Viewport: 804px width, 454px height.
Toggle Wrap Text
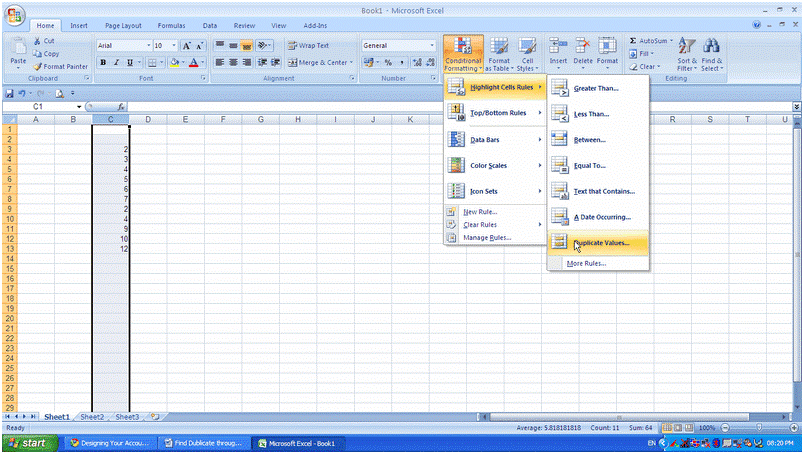point(308,46)
